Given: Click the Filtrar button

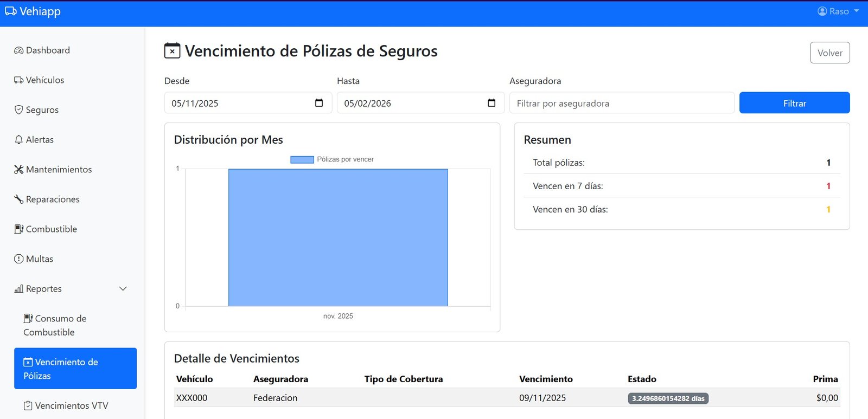Looking at the screenshot, I should [x=794, y=103].
